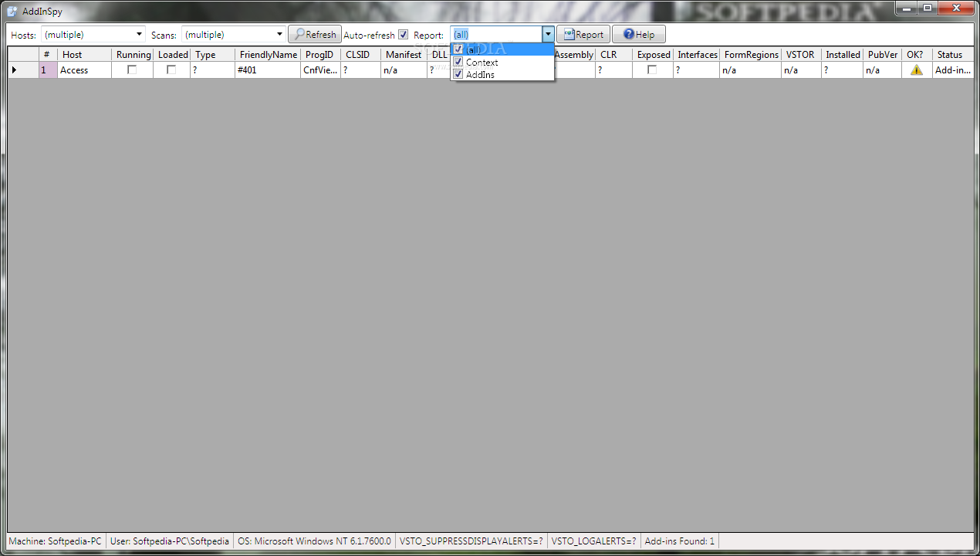Click the n/a cell under FormRegions

(x=751, y=70)
